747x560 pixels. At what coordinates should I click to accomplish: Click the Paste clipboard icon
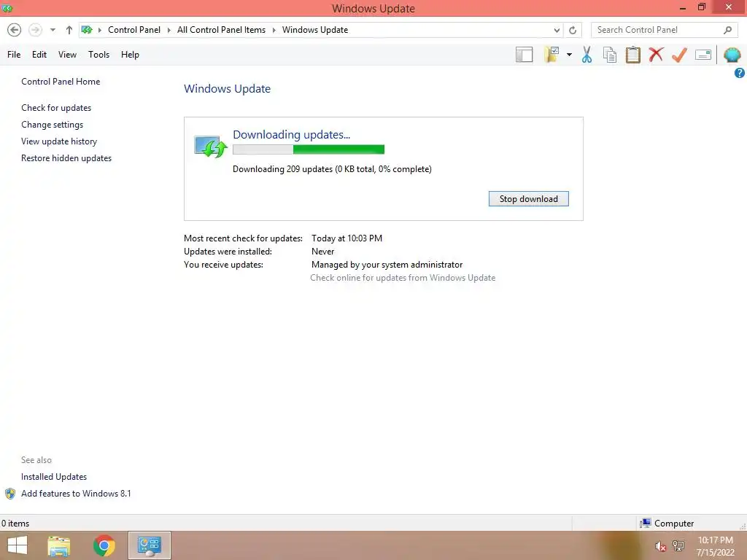point(632,55)
